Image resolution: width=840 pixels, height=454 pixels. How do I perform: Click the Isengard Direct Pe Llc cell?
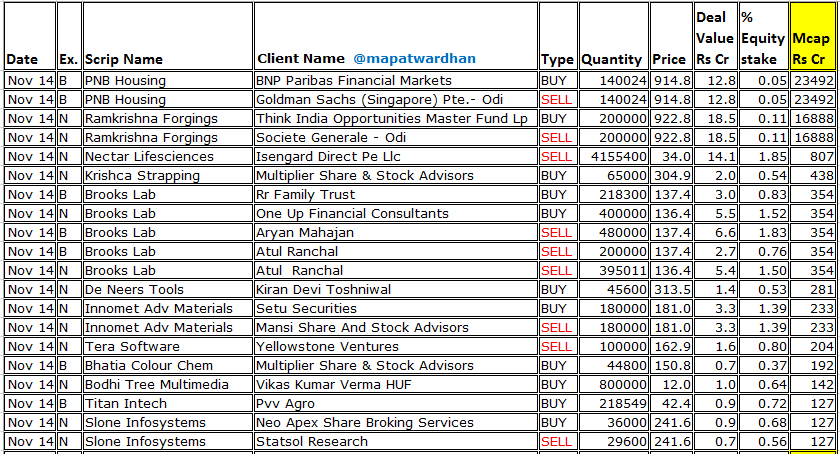pos(396,157)
